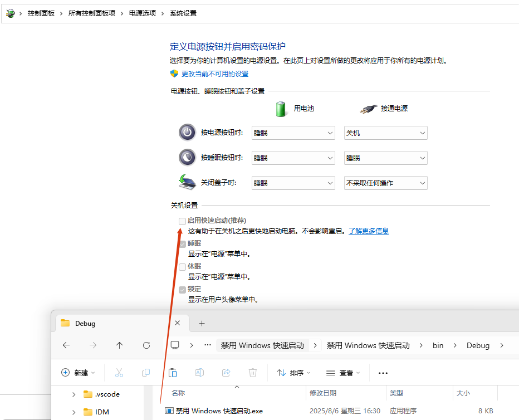
Task: Open 所有控制面板项 breadcrumb item
Action: pyautogui.click(x=92, y=13)
